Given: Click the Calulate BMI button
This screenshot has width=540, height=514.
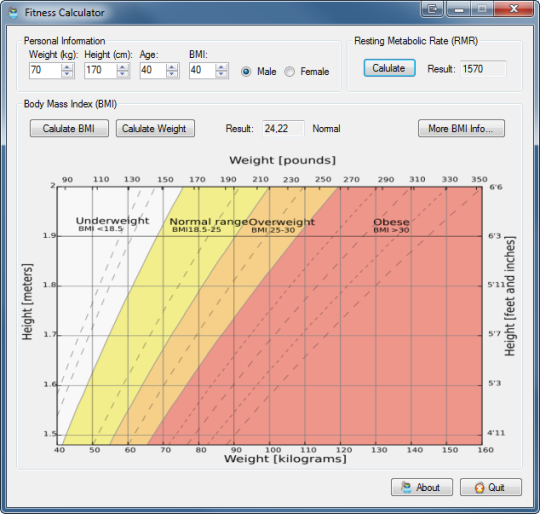Looking at the screenshot, I should (x=69, y=128).
